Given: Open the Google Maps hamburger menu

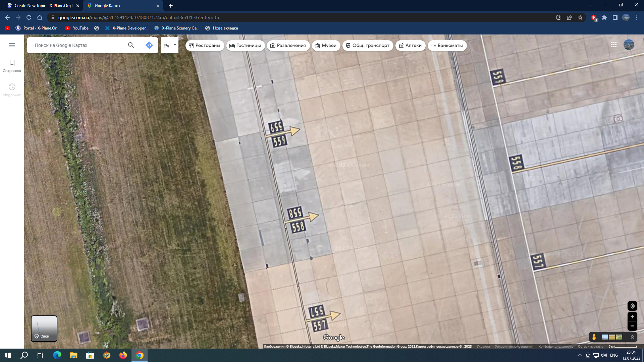Looking at the screenshot, I should 12,45.
